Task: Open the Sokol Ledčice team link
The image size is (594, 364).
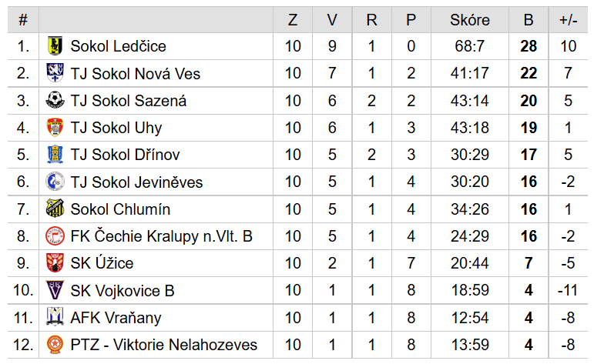Action: coord(118,46)
